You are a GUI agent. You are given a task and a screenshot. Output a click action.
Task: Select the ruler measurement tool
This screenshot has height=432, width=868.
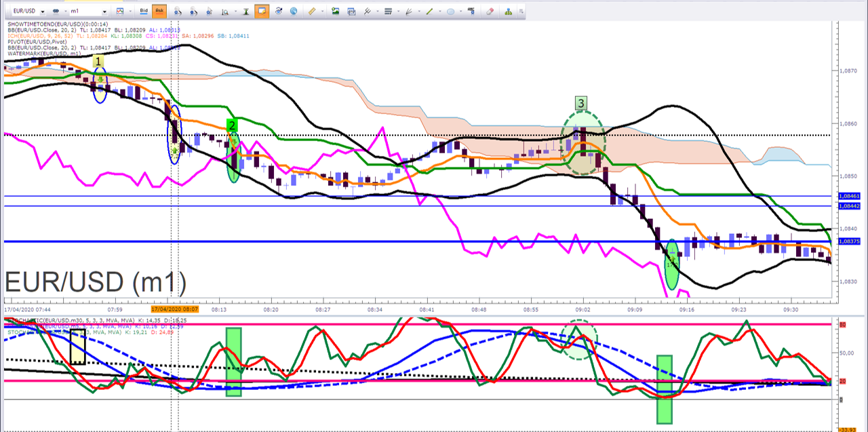(311, 12)
